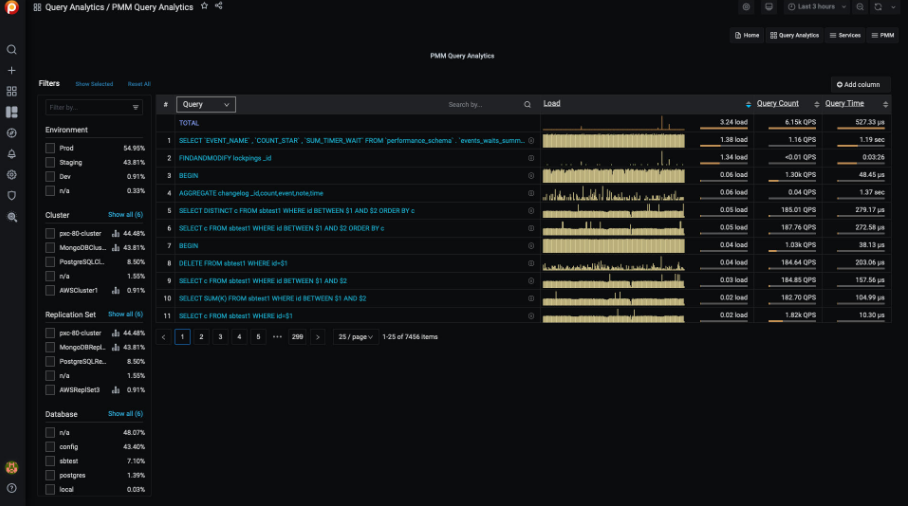The width and height of the screenshot is (909, 506).
Task: Click the Filter by... input field
Action: (x=93, y=107)
